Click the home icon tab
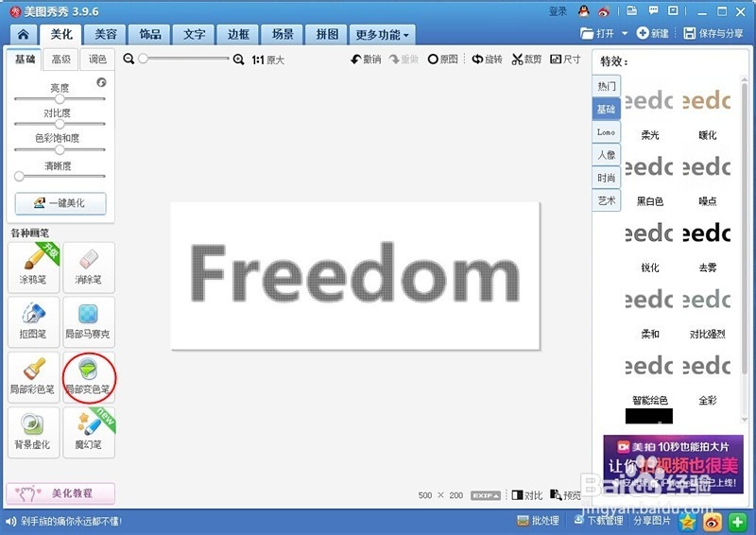This screenshot has width=756, height=535. pyautogui.click(x=23, y=34)
